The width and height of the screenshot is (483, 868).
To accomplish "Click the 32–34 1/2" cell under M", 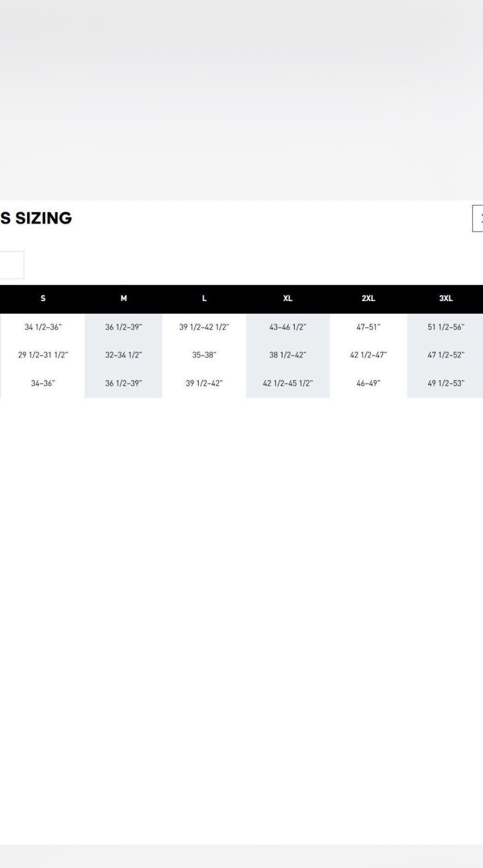I will tap(123, 355).
